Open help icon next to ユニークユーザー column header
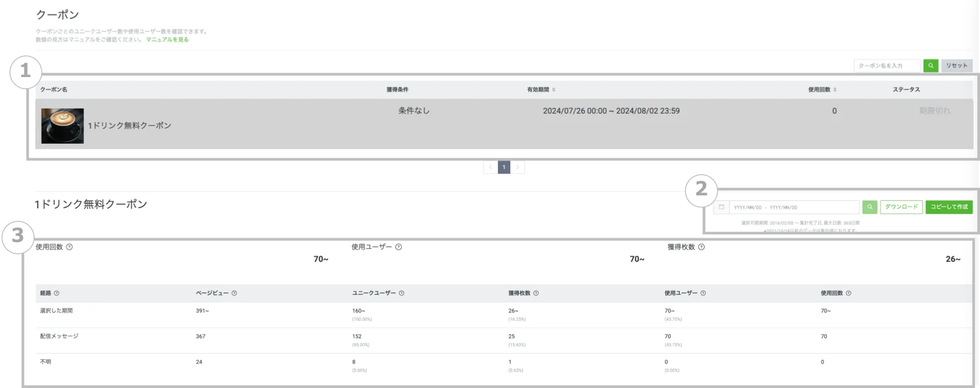This screenshot has width=980, height=388. (x=402, y=293)
